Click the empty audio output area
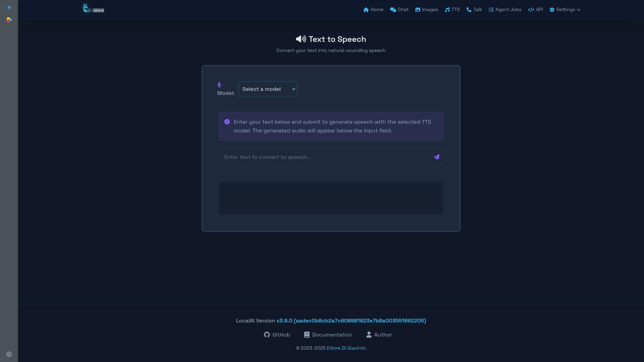 (x=331, y=198)
